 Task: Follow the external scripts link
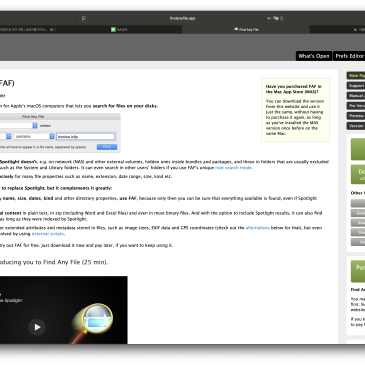(48, 234)
